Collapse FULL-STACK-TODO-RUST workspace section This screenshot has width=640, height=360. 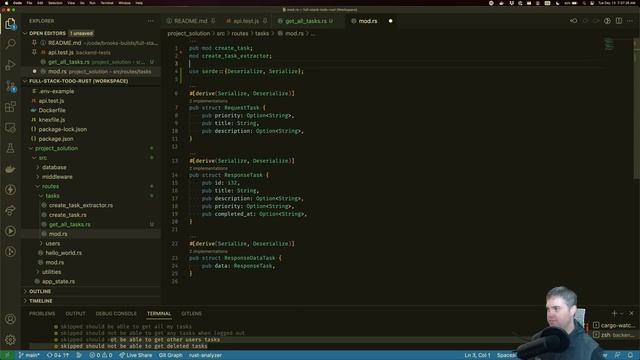tap(26, 81)
